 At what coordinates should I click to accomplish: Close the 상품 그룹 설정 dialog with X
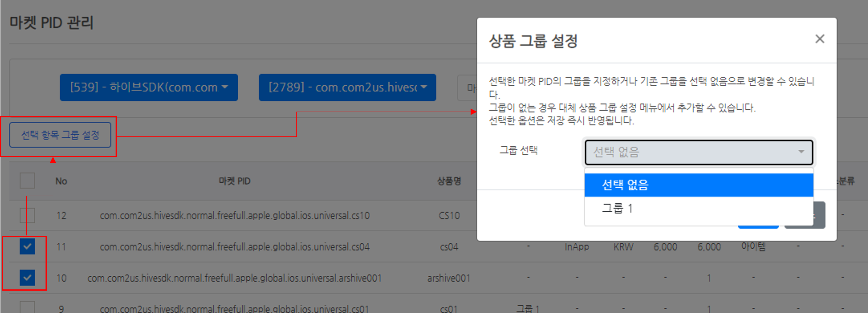(819, 39)
